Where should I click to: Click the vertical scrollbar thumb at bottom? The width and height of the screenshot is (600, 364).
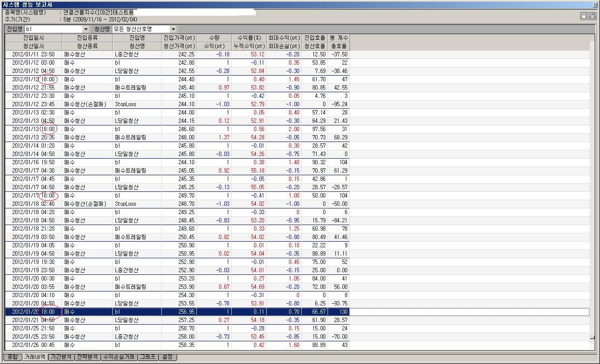pos(592,337)
